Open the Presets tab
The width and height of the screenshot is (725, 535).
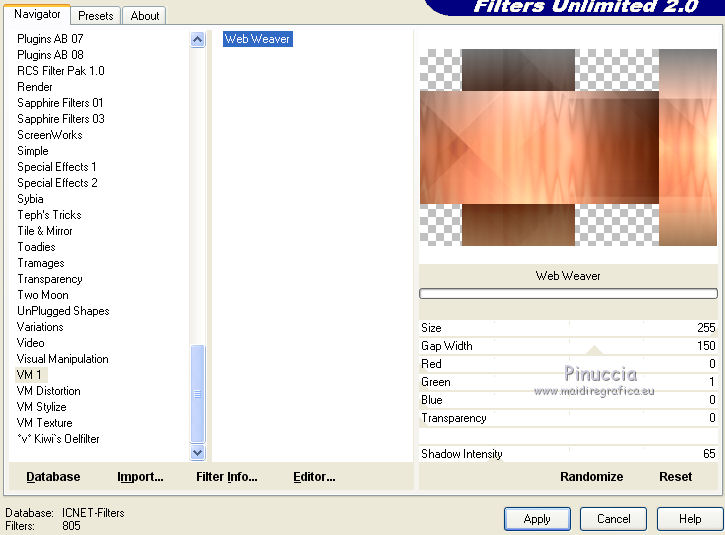coord(96,16)
